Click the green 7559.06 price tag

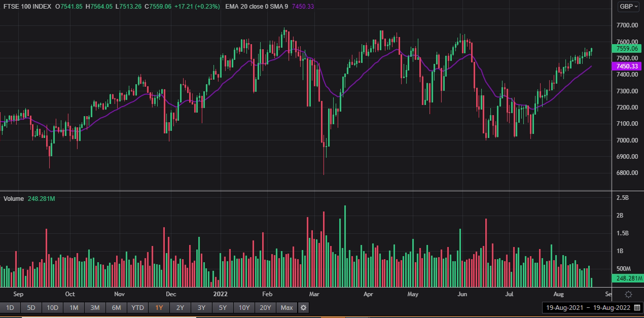pos(627,49)
